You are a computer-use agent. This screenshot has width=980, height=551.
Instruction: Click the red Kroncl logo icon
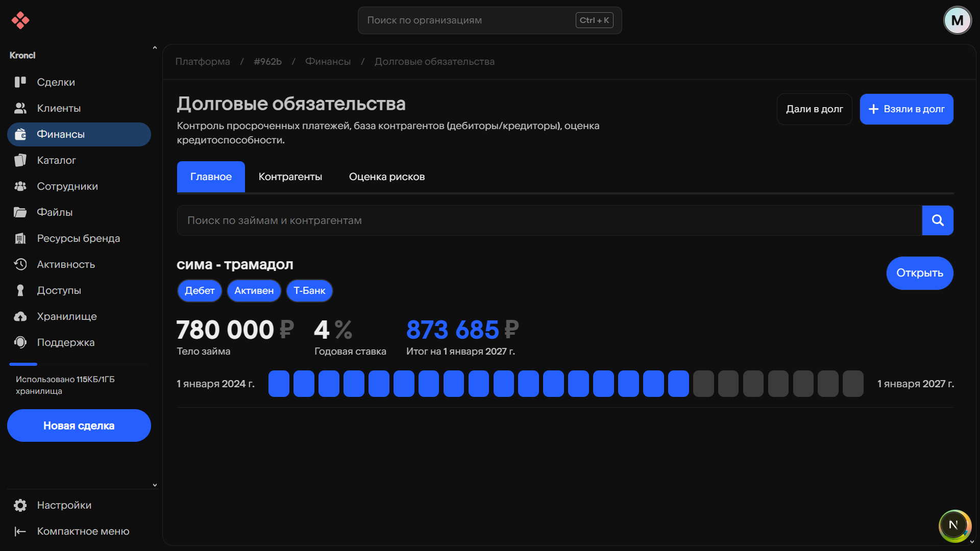click(x=20, y=20)
